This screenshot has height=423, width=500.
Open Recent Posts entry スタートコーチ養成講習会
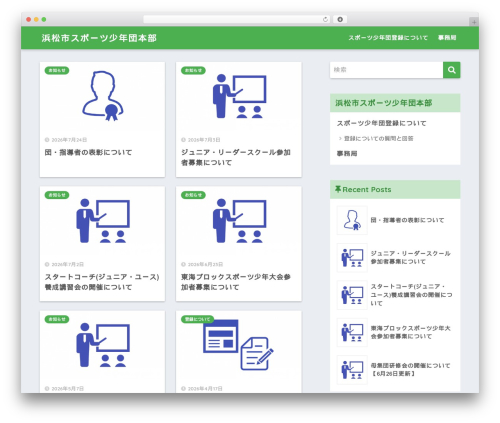click(412, 295)
